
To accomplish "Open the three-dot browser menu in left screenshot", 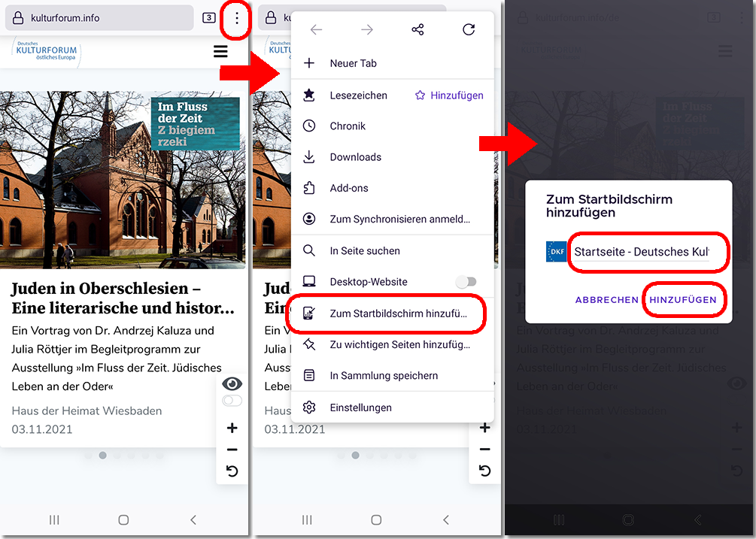I will [237, 19].
